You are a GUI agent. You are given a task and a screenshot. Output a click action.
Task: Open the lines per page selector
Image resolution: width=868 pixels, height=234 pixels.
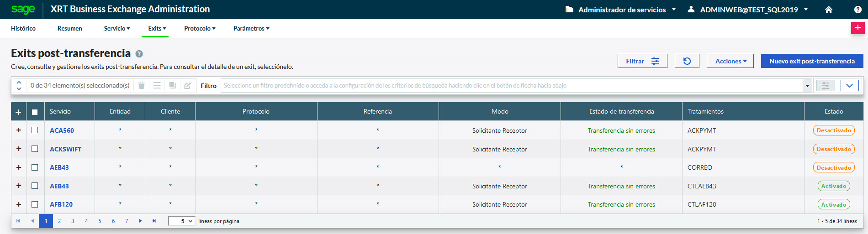pos(181,221)
